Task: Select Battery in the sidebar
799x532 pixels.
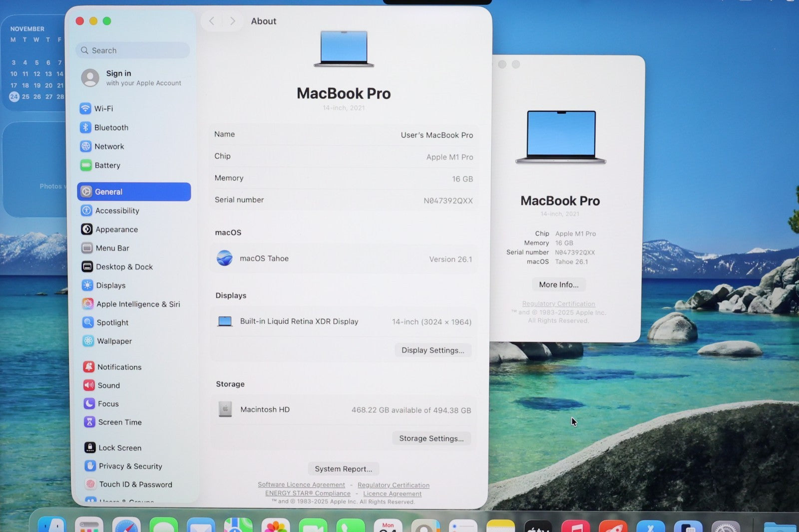Action: tap(107, 165)
